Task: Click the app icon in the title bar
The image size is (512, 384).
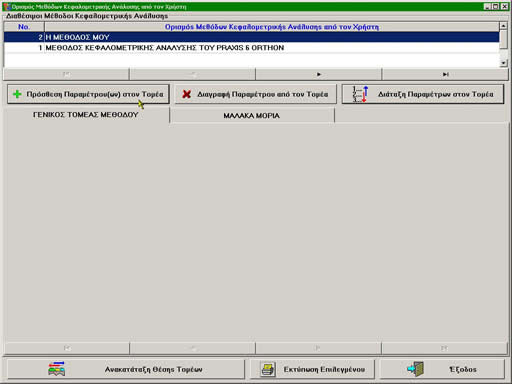Action: (x=6, y=6)
